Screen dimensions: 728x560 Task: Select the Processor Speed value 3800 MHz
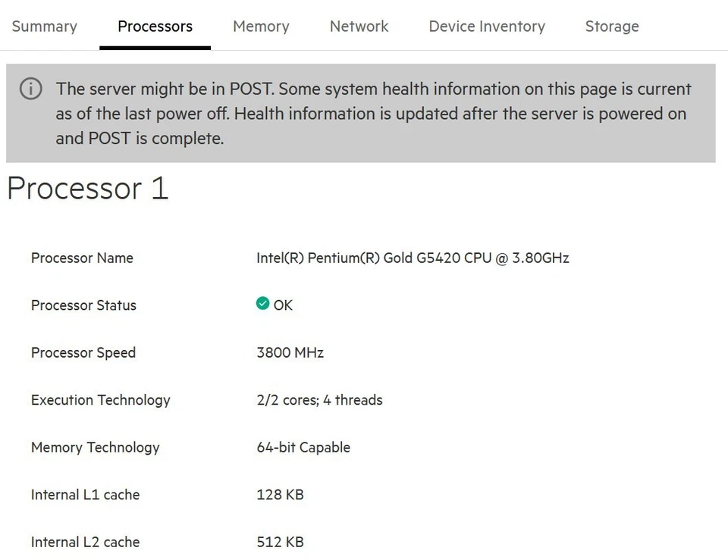(x=290, y=352)
